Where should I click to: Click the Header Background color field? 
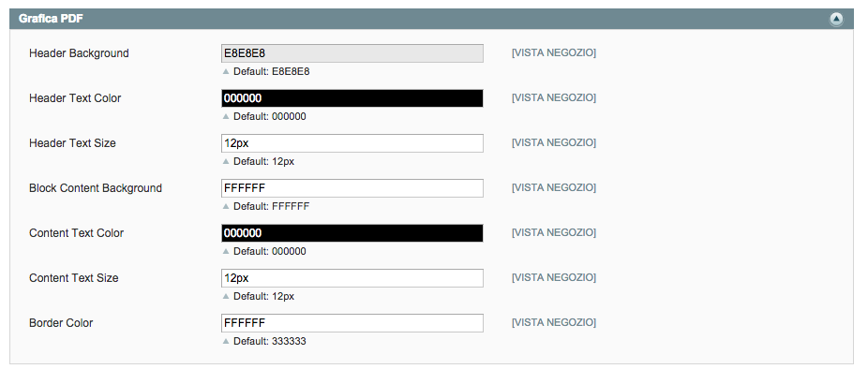(352, 53)
